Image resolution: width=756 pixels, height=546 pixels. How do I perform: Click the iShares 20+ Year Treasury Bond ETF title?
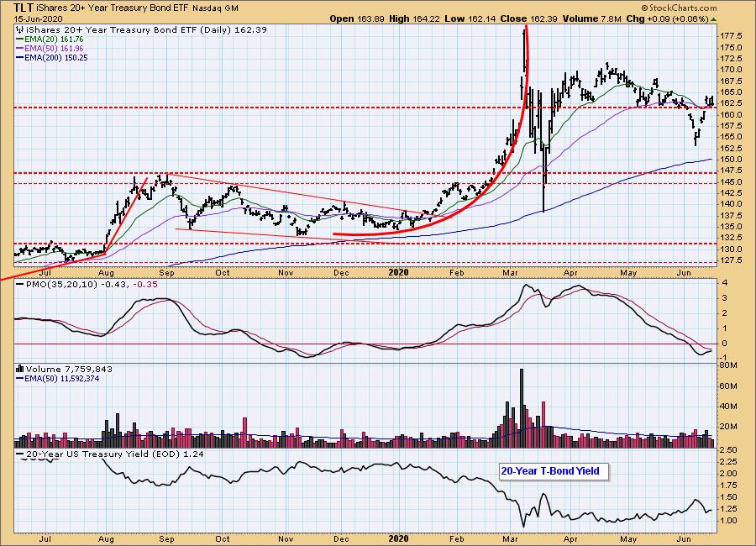[x=113, y=8]
